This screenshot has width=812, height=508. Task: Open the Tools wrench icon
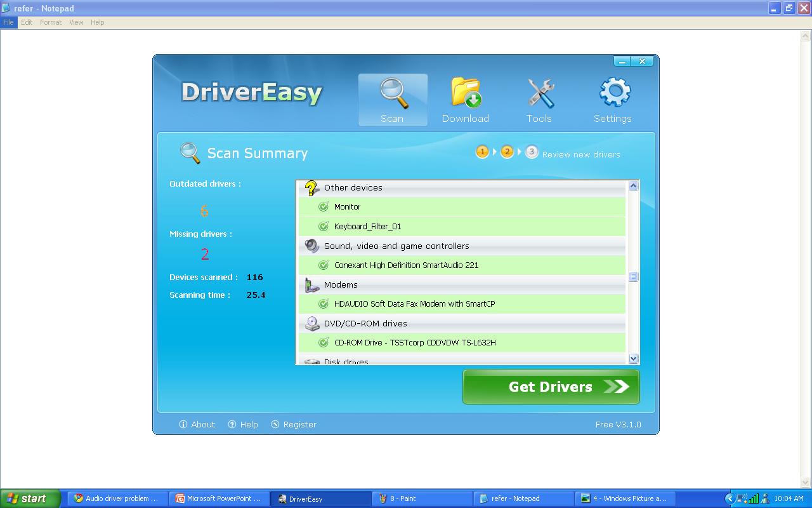click(x=540, y=93)
